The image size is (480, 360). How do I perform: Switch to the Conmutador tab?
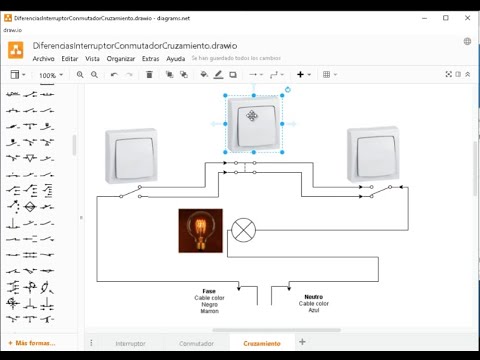click(x=196, y=343)
